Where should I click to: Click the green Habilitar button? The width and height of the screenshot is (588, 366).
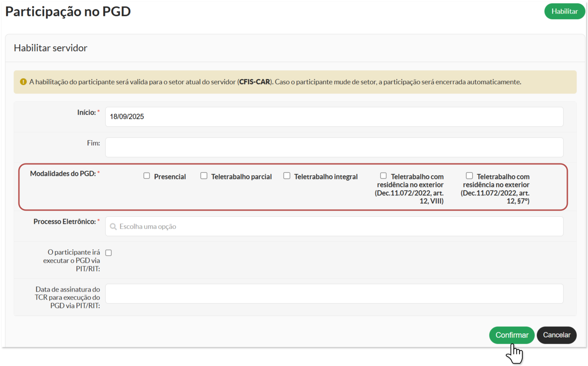(564, 11)
